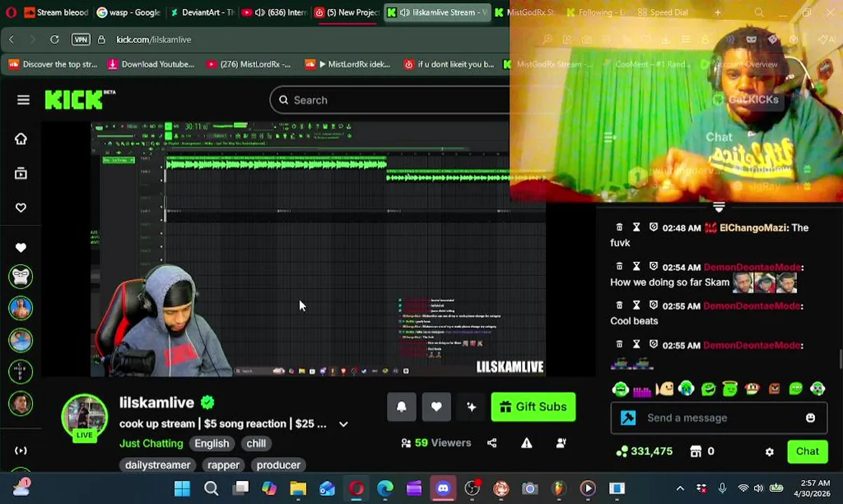Select the English tag
Image resolution: width=843 pixels, height=504 pixels.
tap(211, 443)
